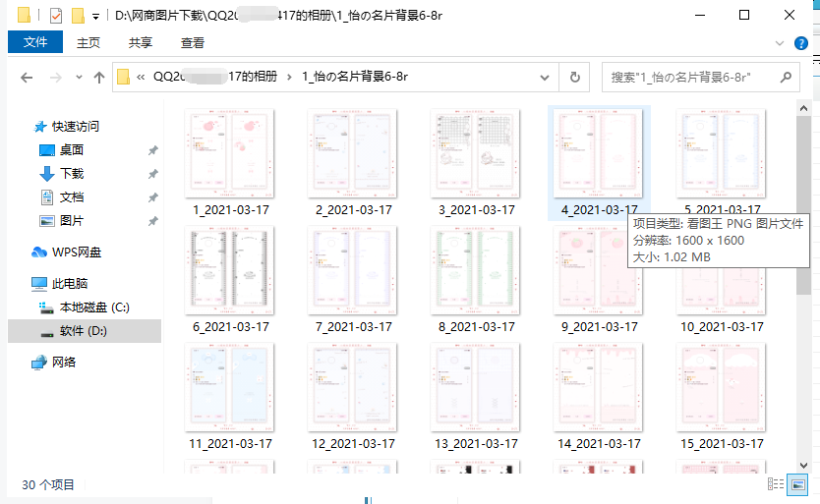Select thumbnail of 7_2021-03-17

(352, 270)
